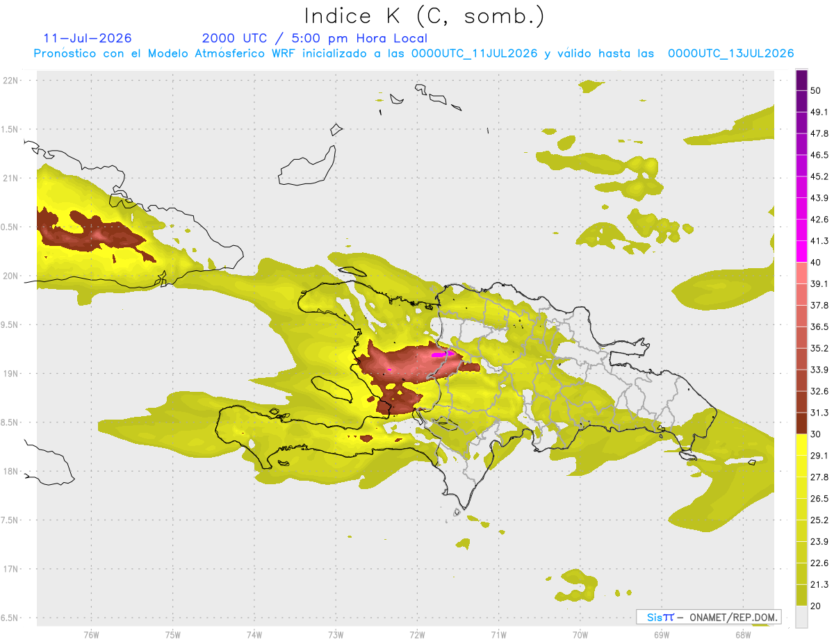Click the "76W" longitude label
The height and width of the screenshot is (644, 834).
(x=91, y=635)
